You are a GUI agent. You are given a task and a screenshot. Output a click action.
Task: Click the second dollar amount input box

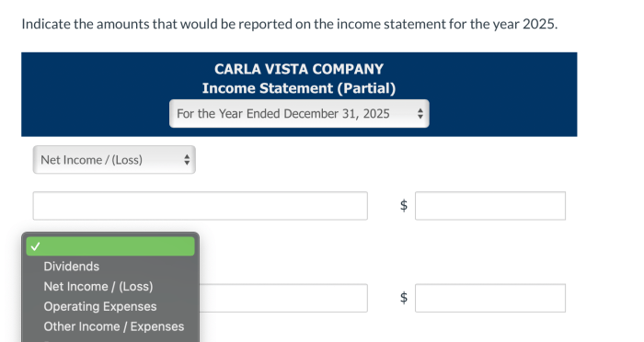coord(490,298)
